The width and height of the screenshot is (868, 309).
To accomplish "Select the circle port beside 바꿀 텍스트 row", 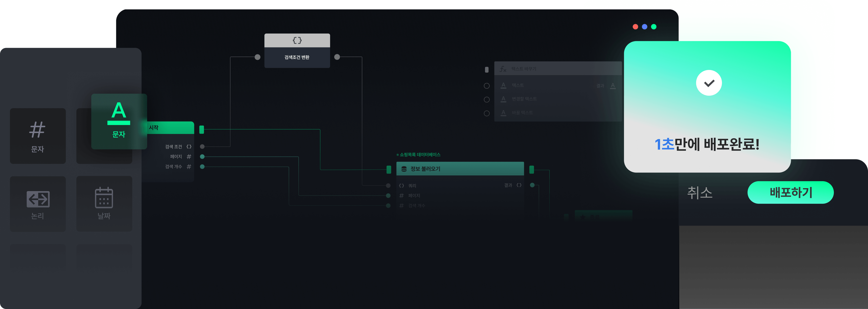I will pyautogui.click(x=487, y=113).
